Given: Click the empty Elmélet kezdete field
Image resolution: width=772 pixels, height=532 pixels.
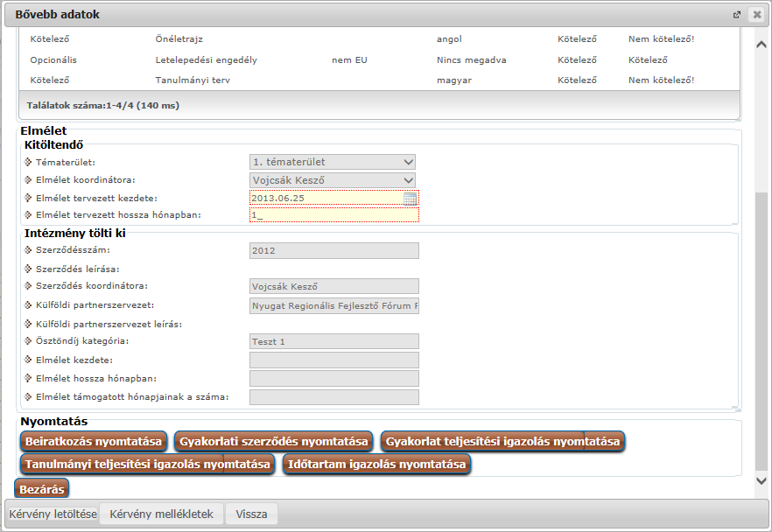Looking at the screenshot, I should click(x=334, y=360).
